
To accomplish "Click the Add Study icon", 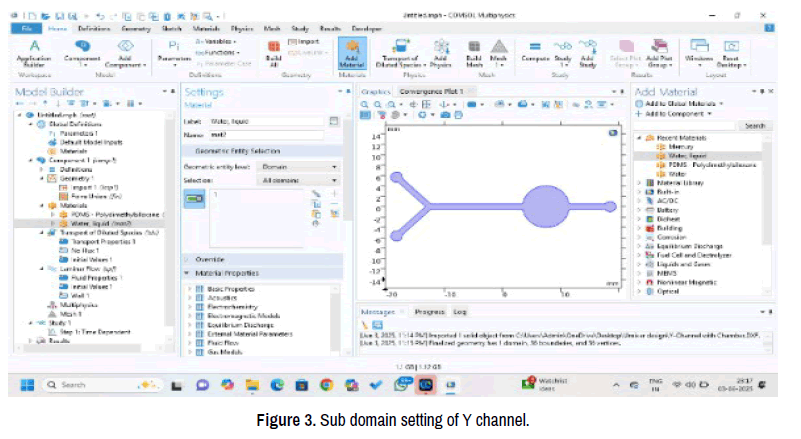I will (x=587, y=52).
